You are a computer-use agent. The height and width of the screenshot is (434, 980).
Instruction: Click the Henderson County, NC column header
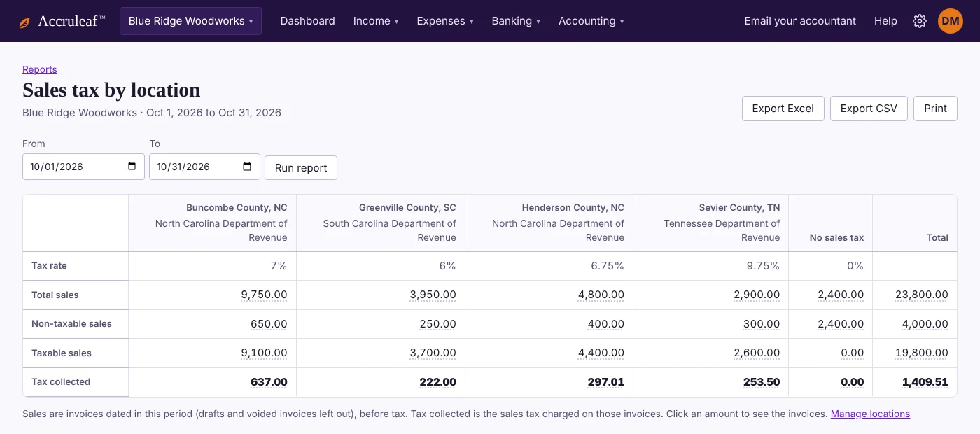tap(549, 223)
